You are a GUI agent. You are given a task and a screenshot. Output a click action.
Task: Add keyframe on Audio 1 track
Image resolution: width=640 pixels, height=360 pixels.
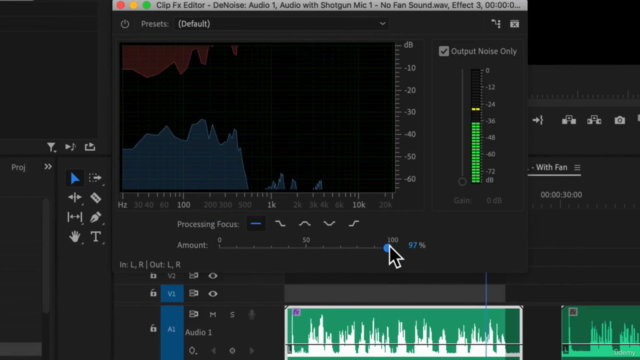pyautogui.click(x=232, y=351)
